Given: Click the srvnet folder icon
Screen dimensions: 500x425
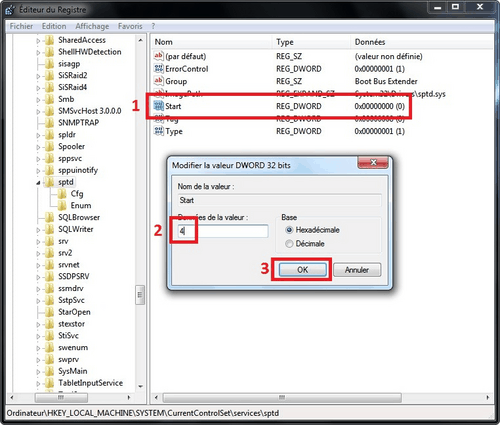Looking at the screenshot, I should click(x=49, y=265).
